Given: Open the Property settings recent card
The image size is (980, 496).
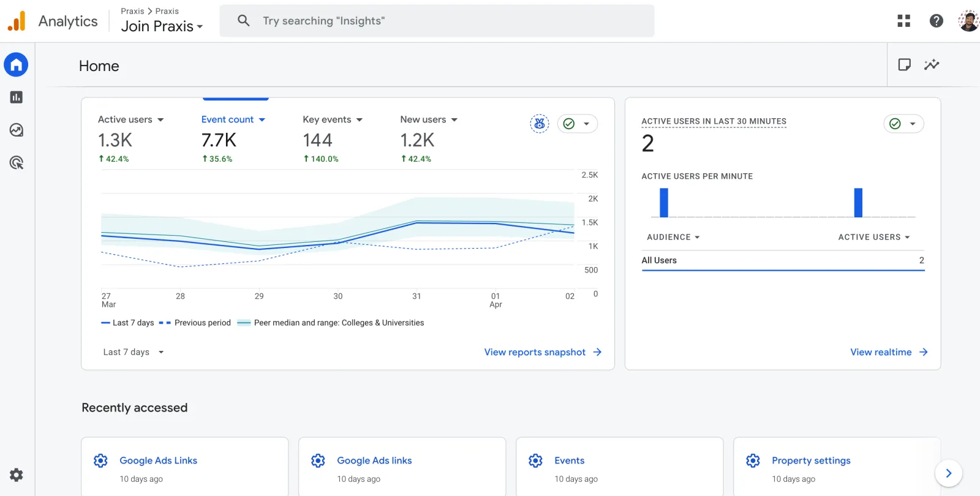Looking at the screenshot, I should click(x=837, y=467).
